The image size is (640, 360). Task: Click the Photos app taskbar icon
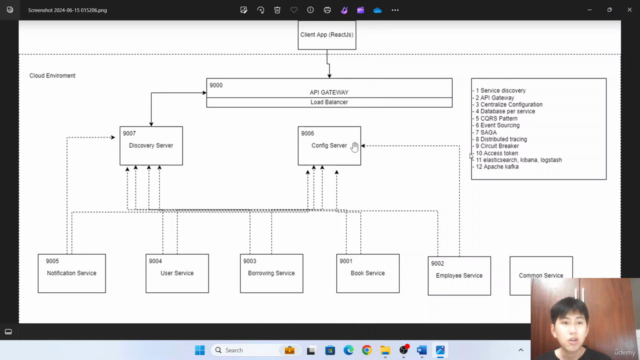[440, 350]
